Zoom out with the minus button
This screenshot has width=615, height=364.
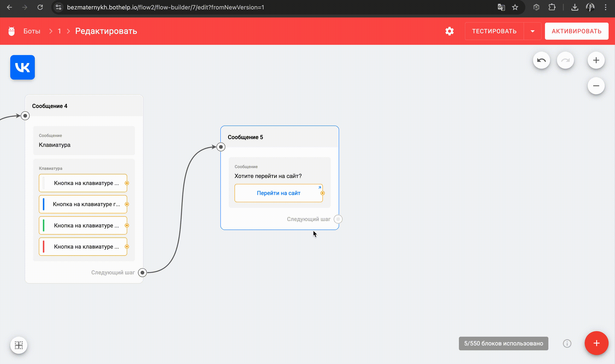click(596, 86)
